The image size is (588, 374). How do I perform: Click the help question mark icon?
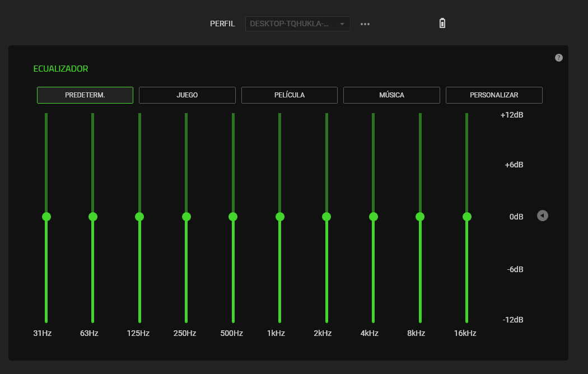coord(558,58)
